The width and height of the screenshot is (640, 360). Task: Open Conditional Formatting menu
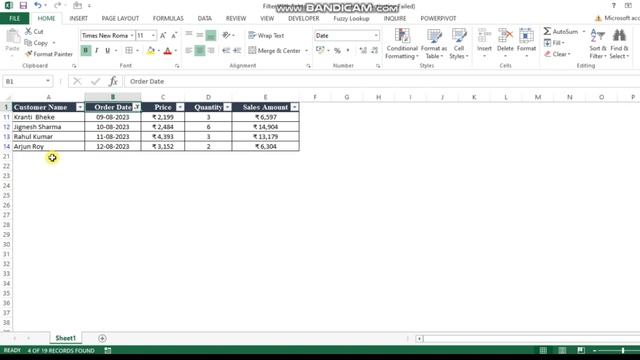pyautogui.click(x=402, y=44)
